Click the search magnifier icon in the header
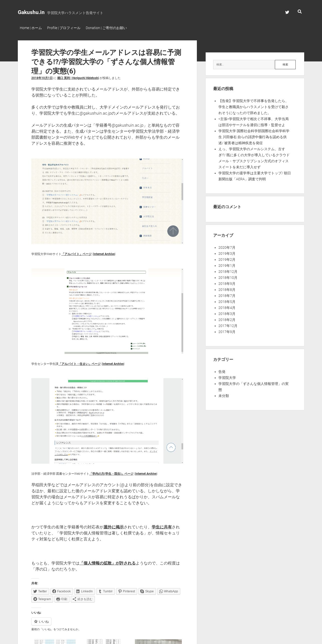 point(299,12)
